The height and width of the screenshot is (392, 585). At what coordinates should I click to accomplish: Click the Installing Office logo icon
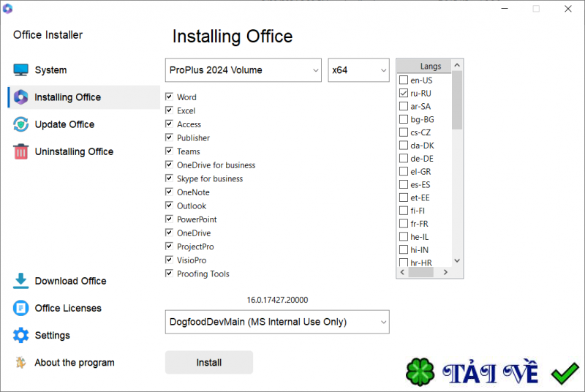tap(21, 97)
